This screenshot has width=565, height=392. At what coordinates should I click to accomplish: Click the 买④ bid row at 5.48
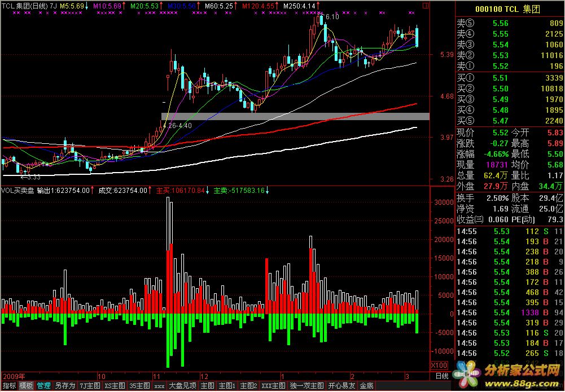[x=510, y=110]
